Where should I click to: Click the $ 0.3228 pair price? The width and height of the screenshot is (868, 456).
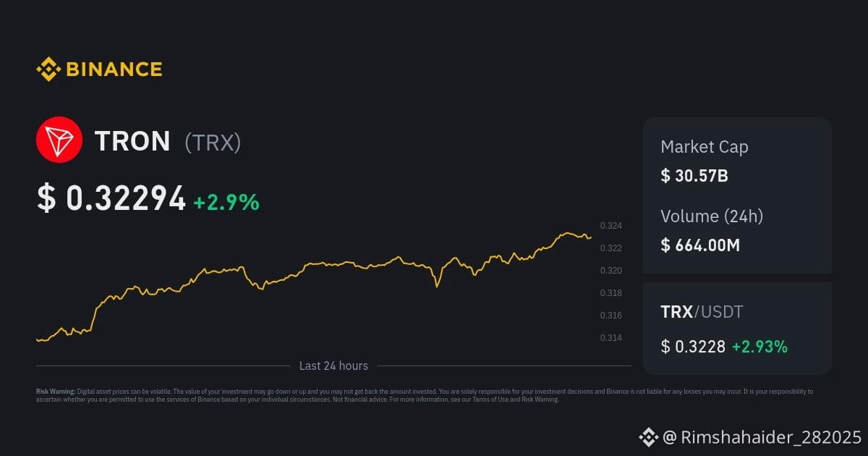coord(693,347)
